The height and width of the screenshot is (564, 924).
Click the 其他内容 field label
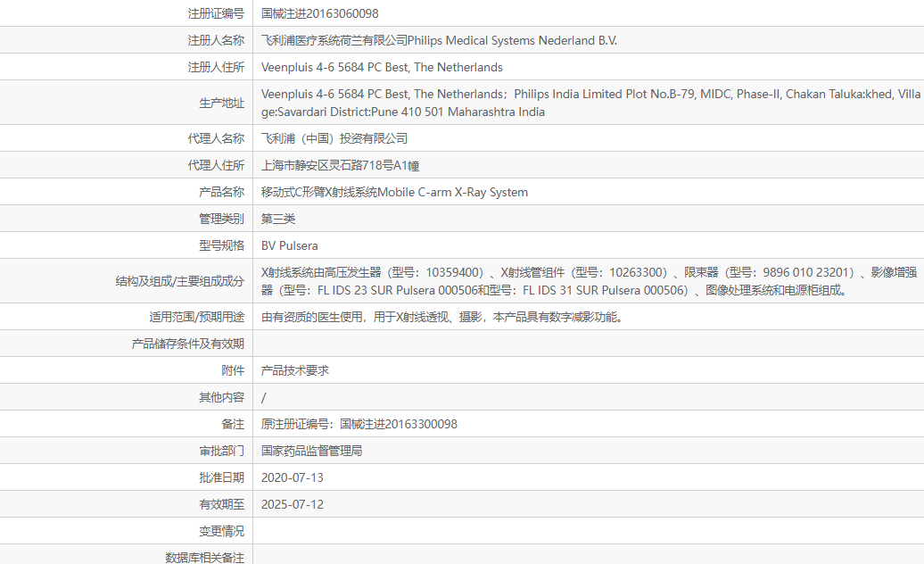221,397
